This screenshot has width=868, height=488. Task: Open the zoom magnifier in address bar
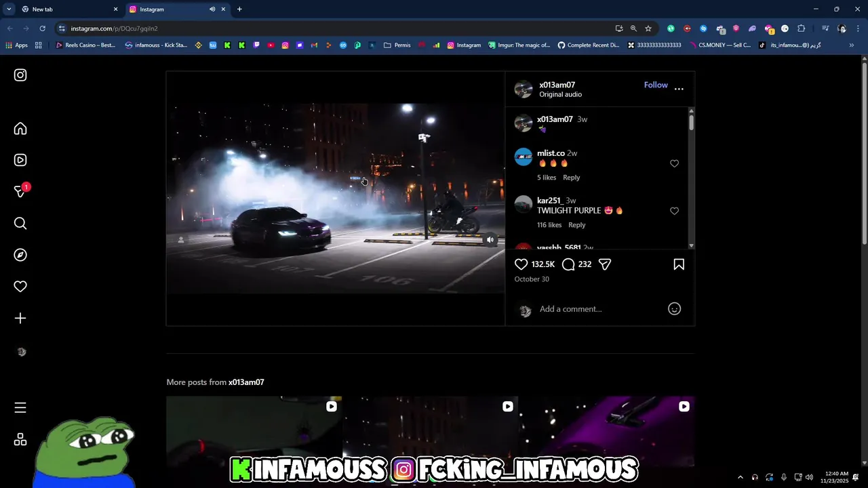point(633,28)
